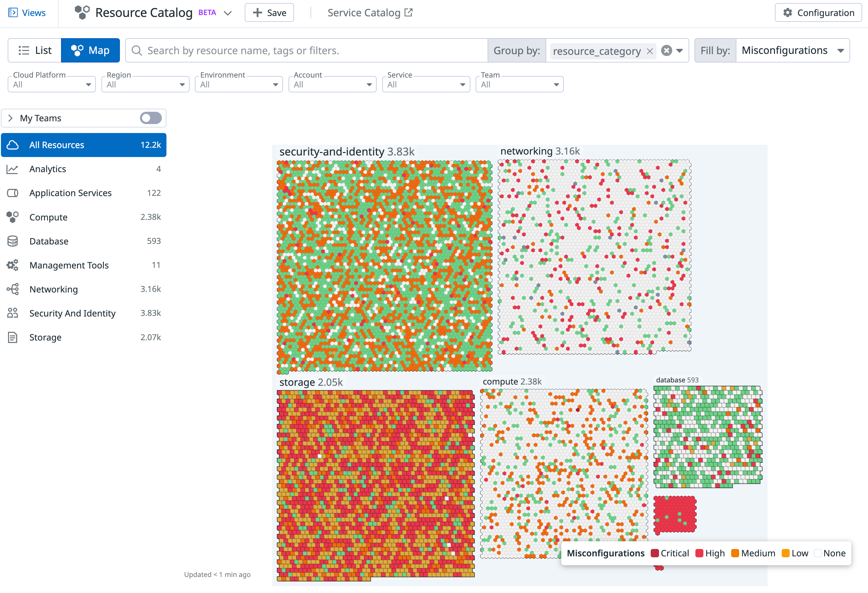This screenshot has height=593, width=868.
Task: Toggle the My Teams switch
Action: [x=150, y=118]
